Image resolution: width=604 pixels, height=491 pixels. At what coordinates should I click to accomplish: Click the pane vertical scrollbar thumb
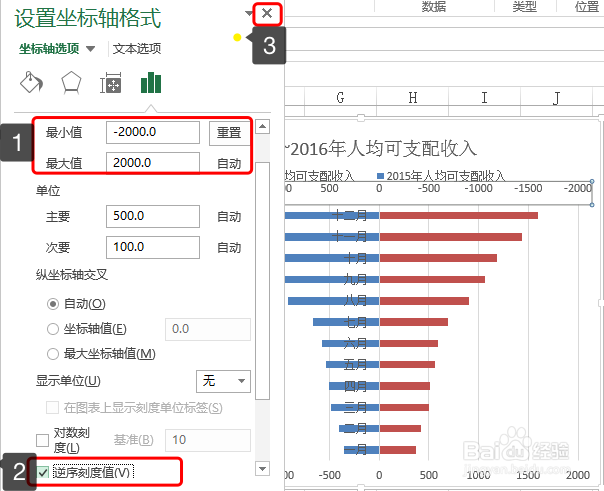point(262,281)
